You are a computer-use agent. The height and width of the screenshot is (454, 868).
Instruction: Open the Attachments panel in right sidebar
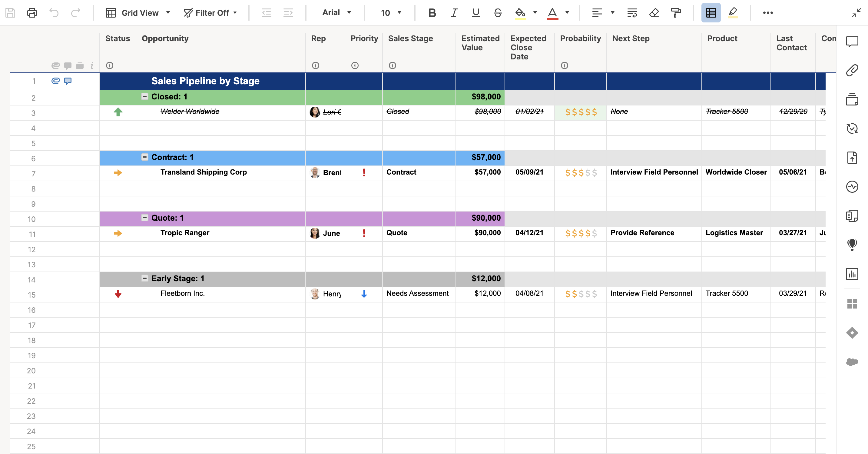852,70
